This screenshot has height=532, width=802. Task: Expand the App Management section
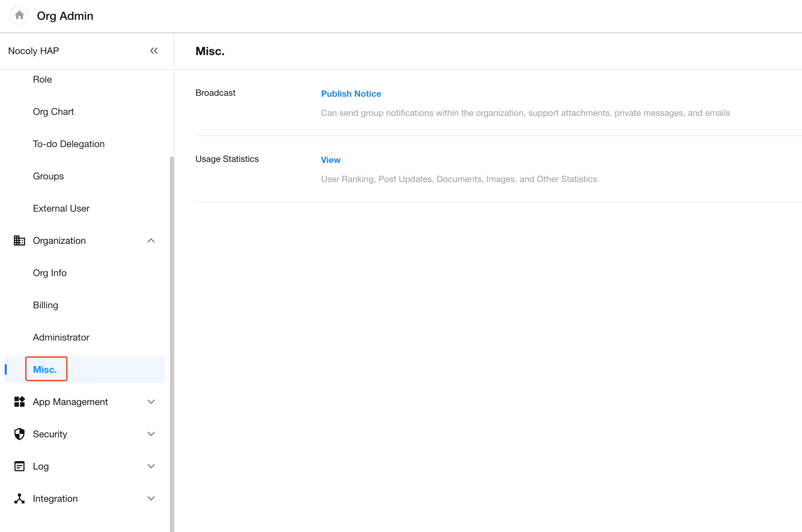tap(151, 402)
